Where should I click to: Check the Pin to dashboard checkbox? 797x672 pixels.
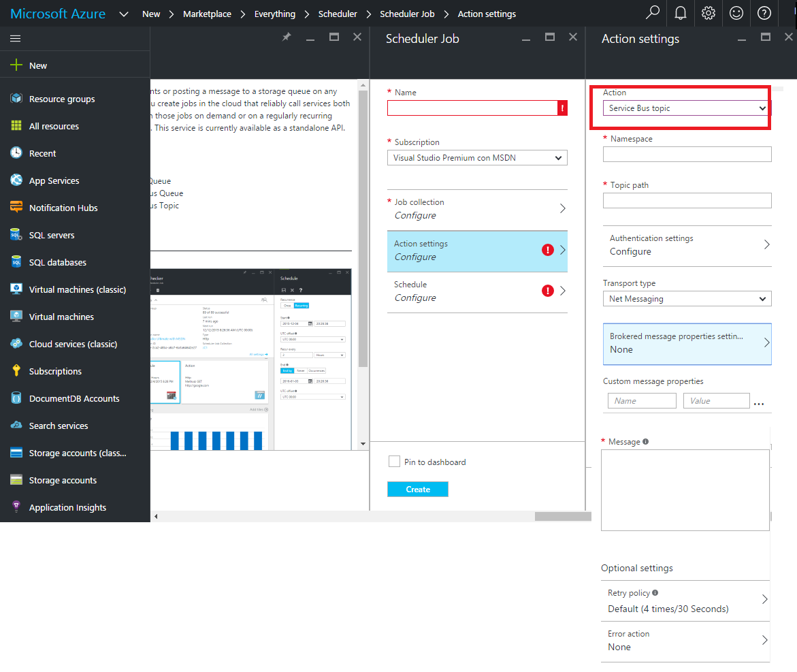coord(394,462)
